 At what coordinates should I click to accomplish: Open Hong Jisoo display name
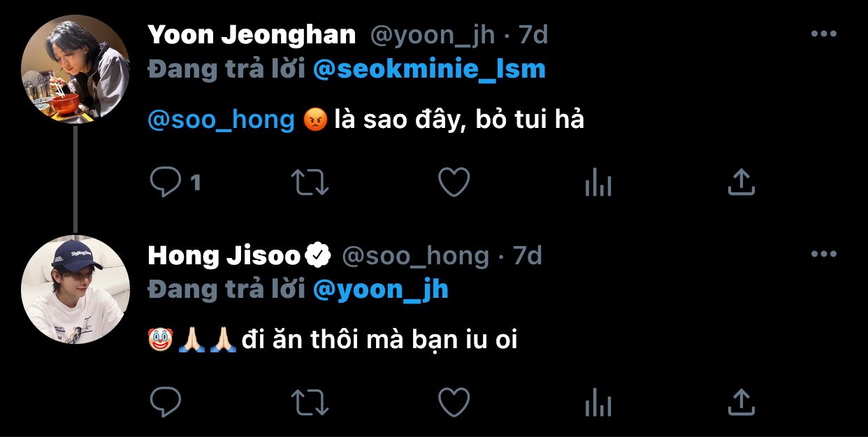224,256
